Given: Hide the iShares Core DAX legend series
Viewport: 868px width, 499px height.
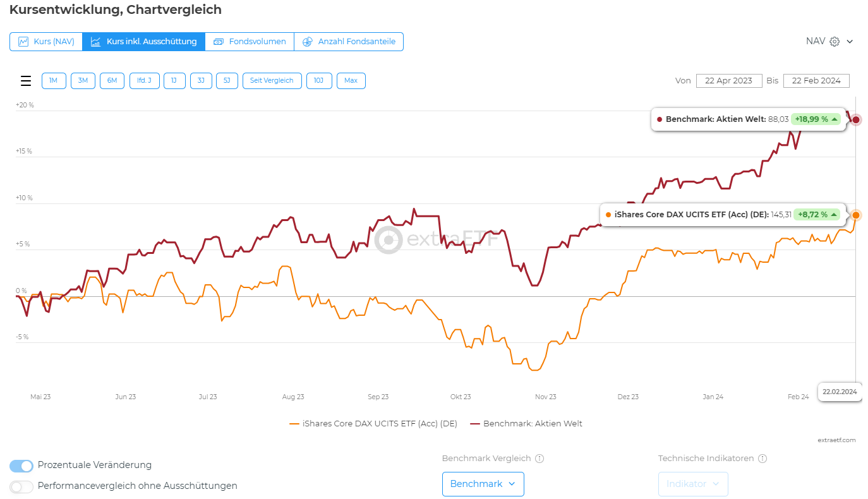Looking at the screenshot, I should point(373,423).
